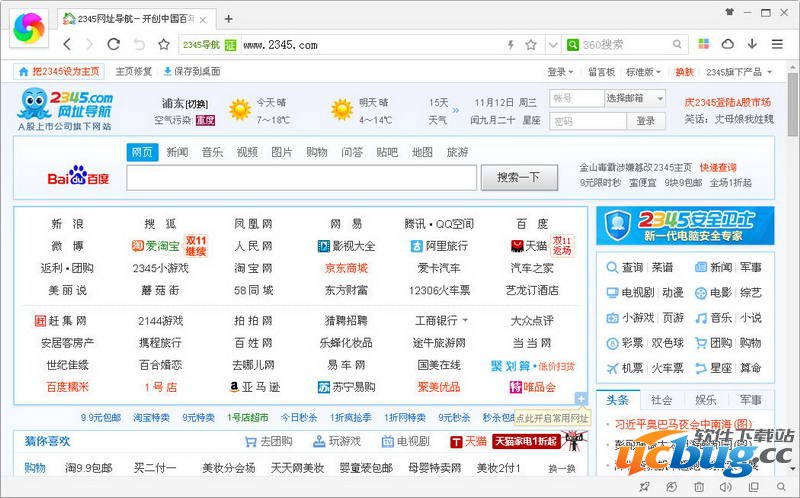
Task: Click the 360 search engine icon
Action: (x=573, y=45)
